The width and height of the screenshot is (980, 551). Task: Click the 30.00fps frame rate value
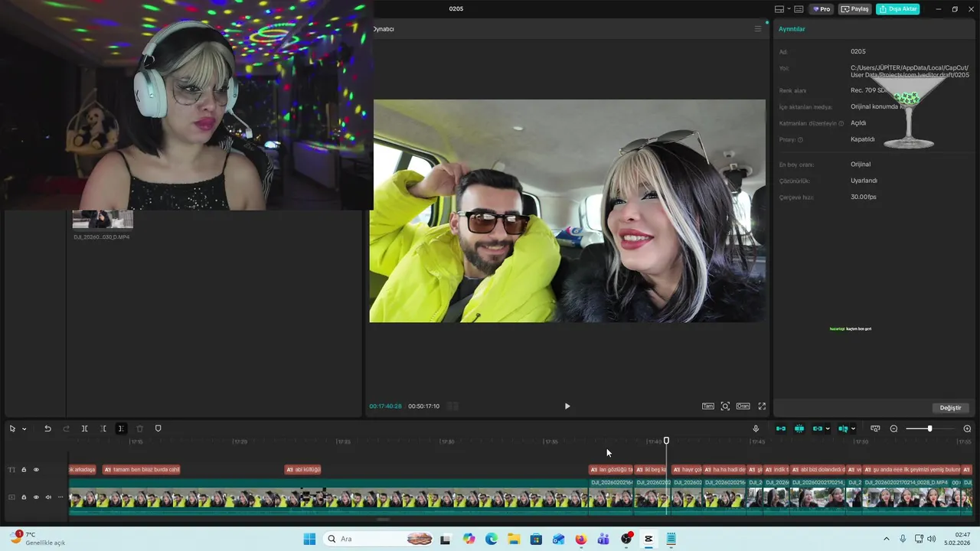(864, 197)
